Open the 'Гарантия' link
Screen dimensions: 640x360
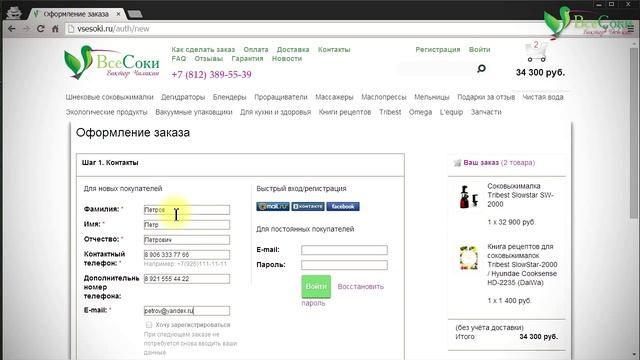click(247, 58)
